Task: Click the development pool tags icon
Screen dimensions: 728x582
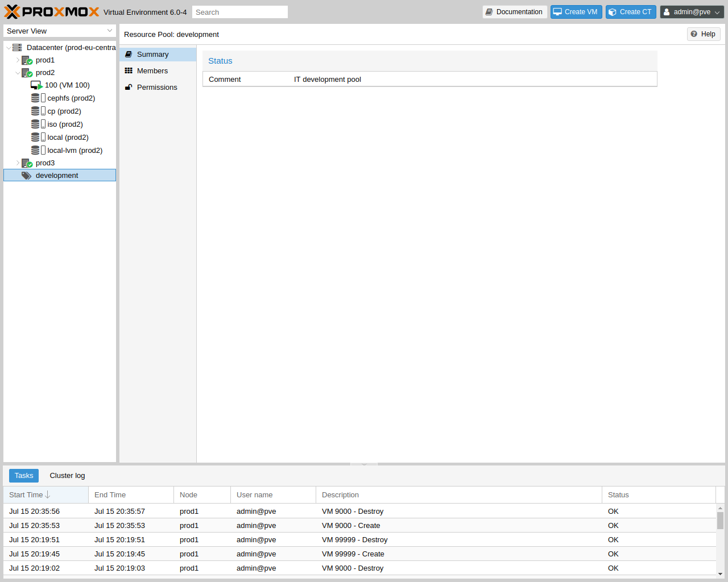Action: point(26,176)
